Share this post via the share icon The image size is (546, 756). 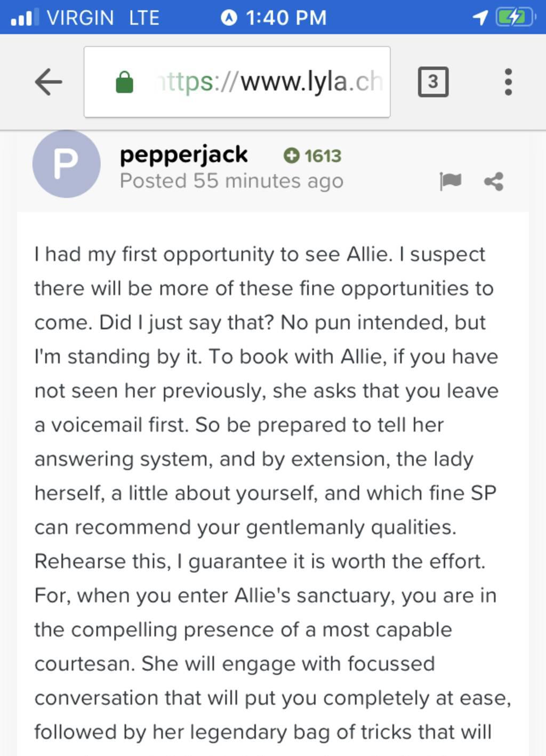point(494,182)
